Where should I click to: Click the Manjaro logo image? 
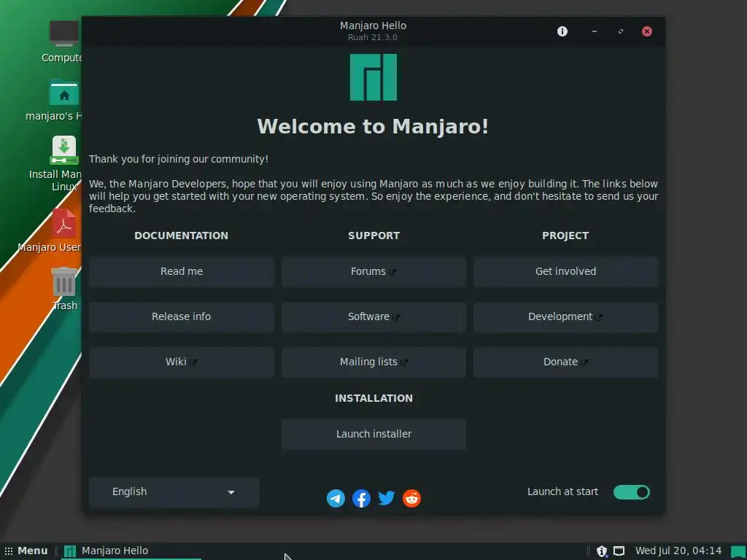coord(373,77)
